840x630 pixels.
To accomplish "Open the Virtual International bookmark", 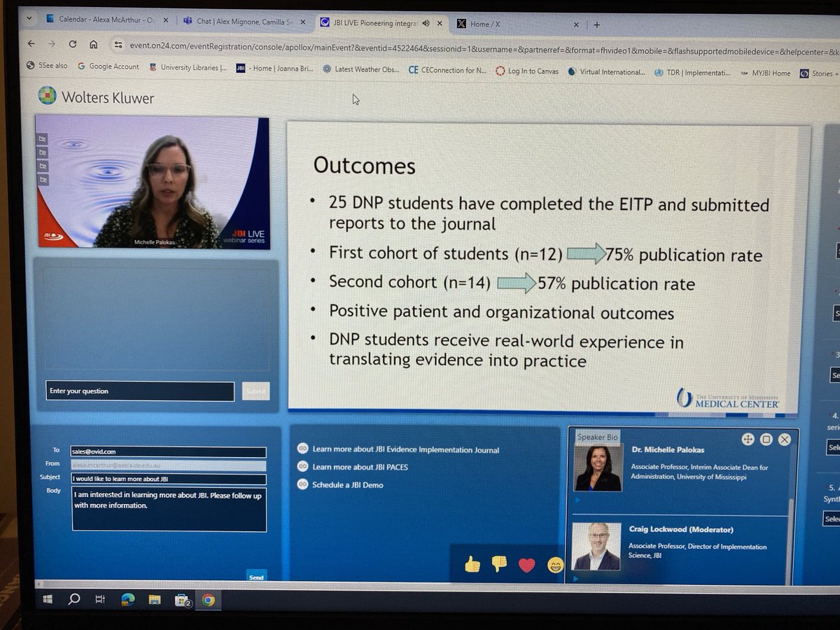I will click(x=606, y=71).
